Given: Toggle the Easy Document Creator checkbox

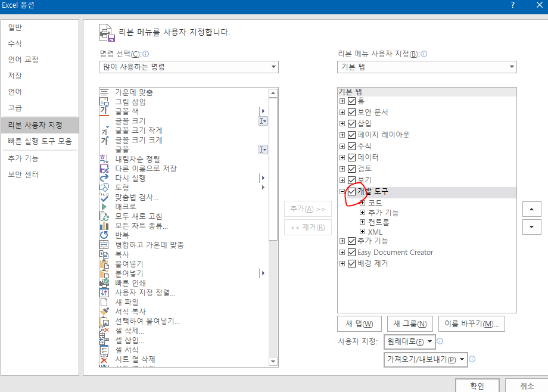Looking at the screenshot, I should coord(351,252).
